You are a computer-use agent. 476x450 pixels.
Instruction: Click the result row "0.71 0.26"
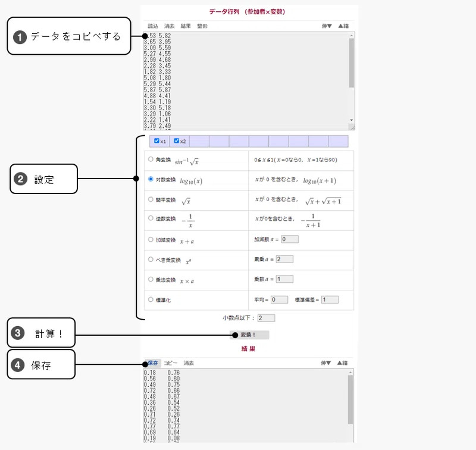[161, 414]
